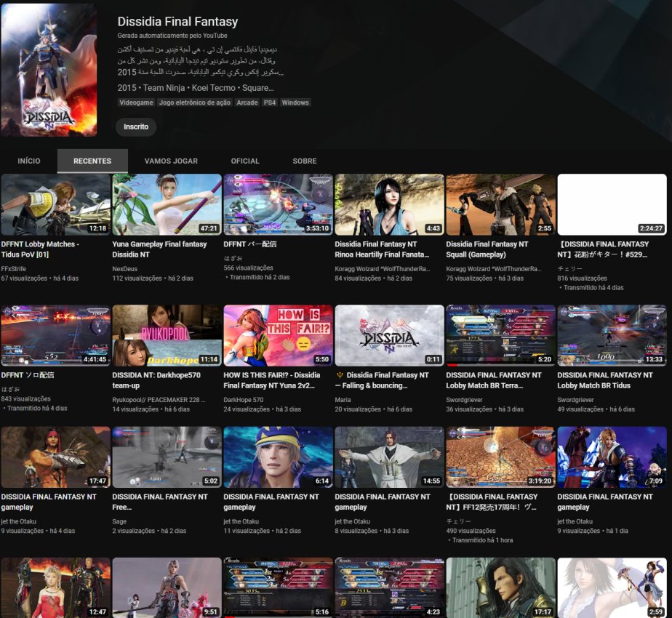
Task: Open the 6:14 gameplay thumbnail
Action: coord(278,457)
